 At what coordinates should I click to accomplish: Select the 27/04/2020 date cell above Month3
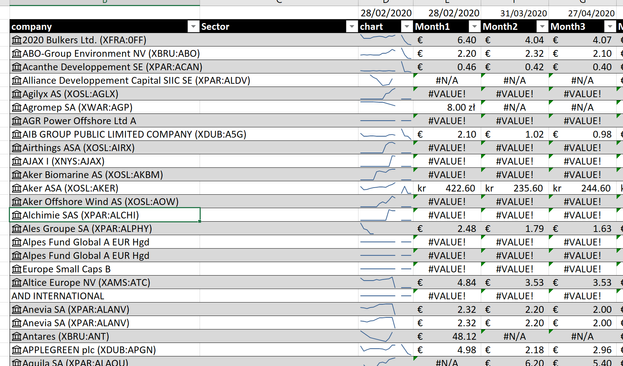[582, 13]
